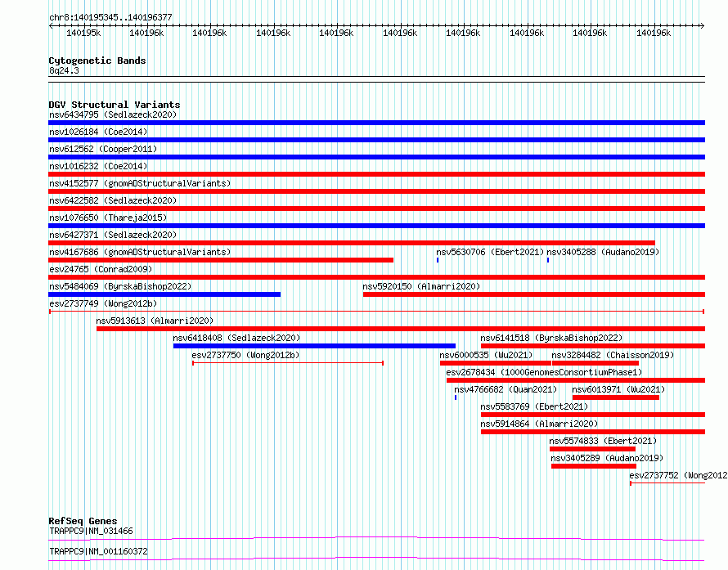Screen dimensions: 728x570
Task: Open the nsv5574833 (Ebert2021) label
Action: click(x=603, y=441)
